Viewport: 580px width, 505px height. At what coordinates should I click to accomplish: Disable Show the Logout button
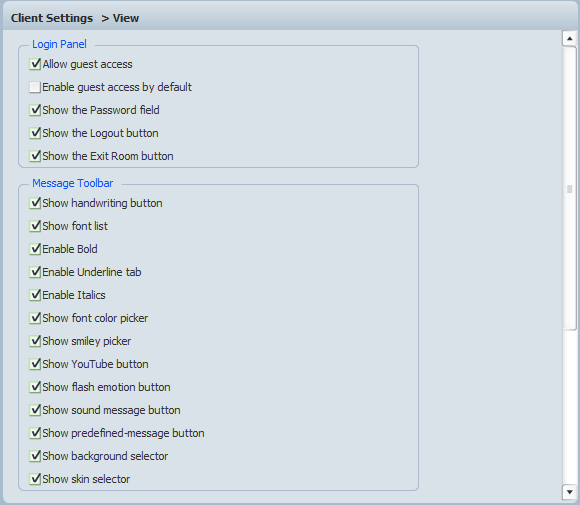(35, 133)
